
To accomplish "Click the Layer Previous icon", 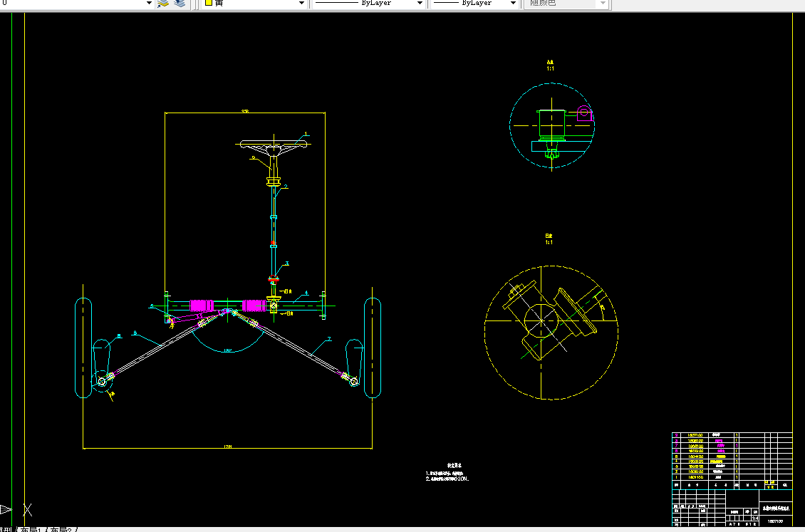I will coord(180,3).
